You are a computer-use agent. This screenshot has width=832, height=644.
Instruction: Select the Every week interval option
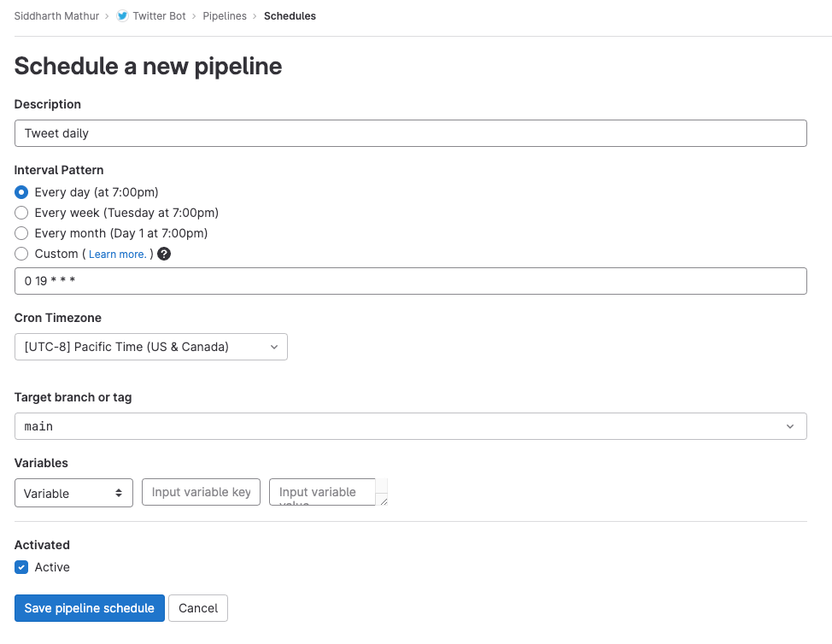[x=21, y=213]
